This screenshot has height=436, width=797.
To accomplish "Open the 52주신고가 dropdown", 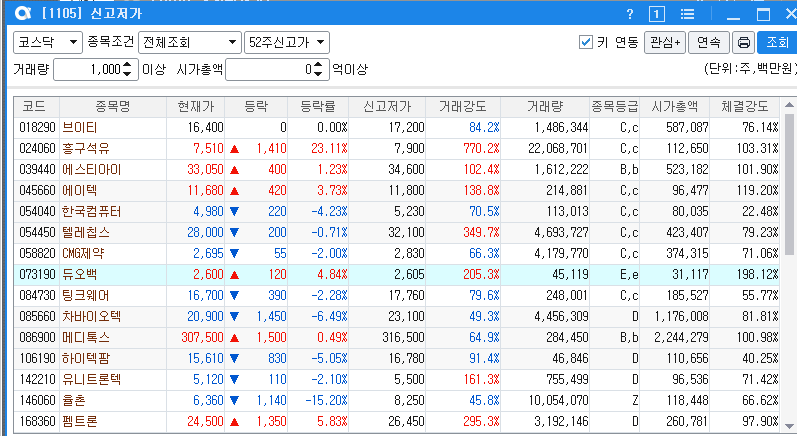I will (287, 42).
